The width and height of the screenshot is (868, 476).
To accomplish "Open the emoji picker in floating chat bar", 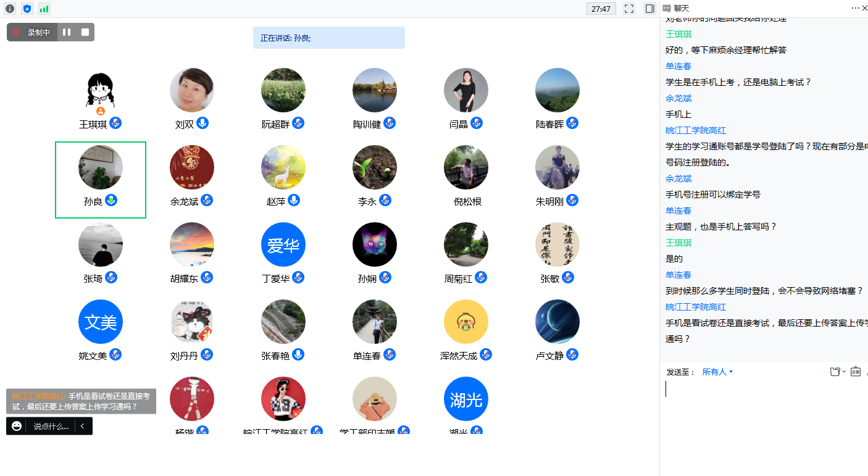I will click(x=17, y=426).
